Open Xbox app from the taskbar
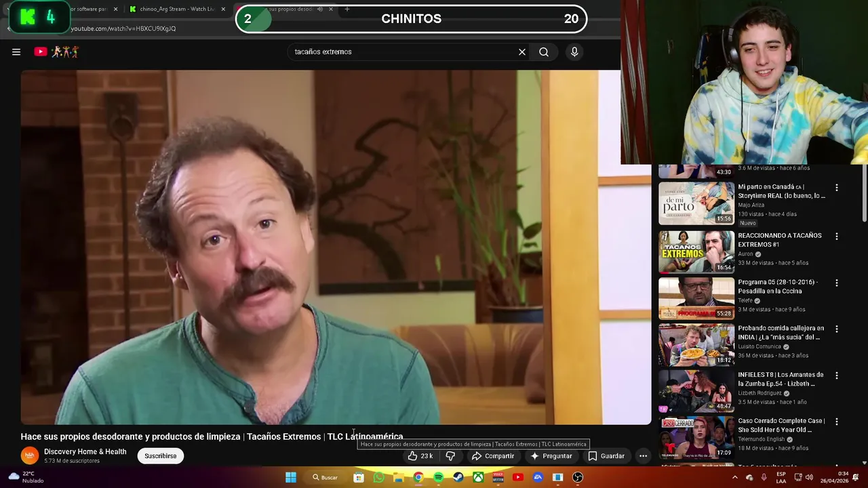The height and width of the screenshot is (488, 868). click(478, 477)
